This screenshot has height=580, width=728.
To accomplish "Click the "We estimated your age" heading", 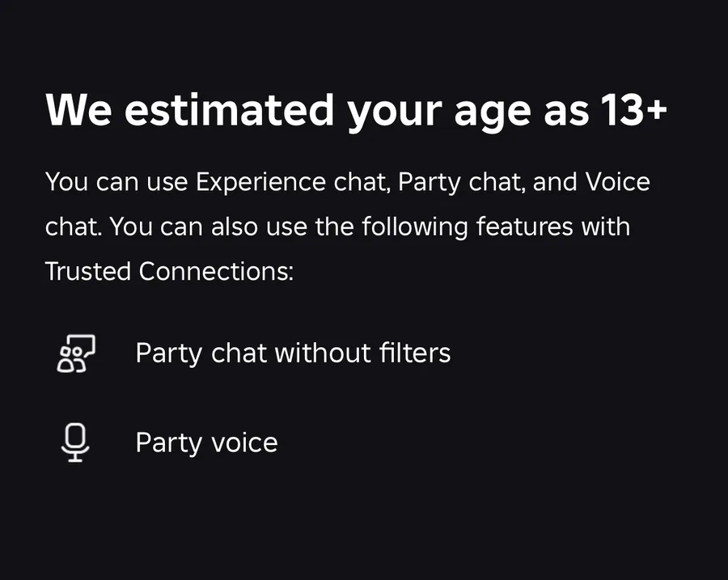I will [356, 110].
